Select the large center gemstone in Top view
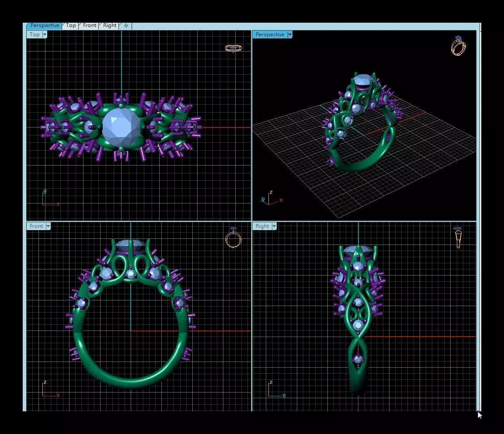 coord(121,127)
